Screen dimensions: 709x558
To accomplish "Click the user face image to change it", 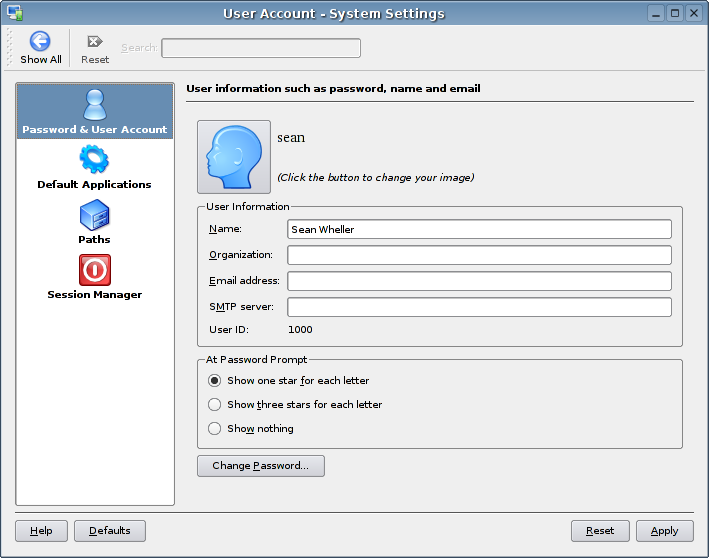I will tap(234, 156).
